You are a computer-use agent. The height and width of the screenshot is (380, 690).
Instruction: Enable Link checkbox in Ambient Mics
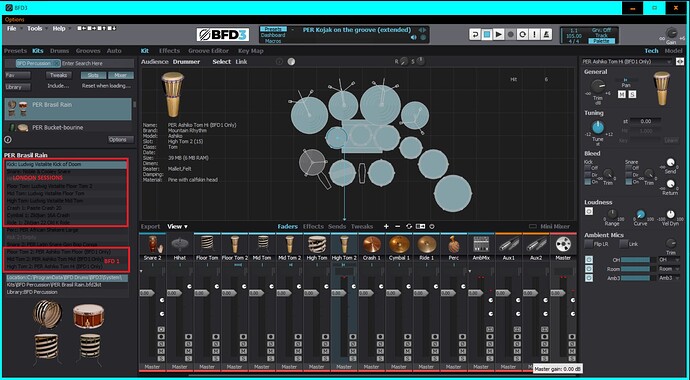pos(624,244)
